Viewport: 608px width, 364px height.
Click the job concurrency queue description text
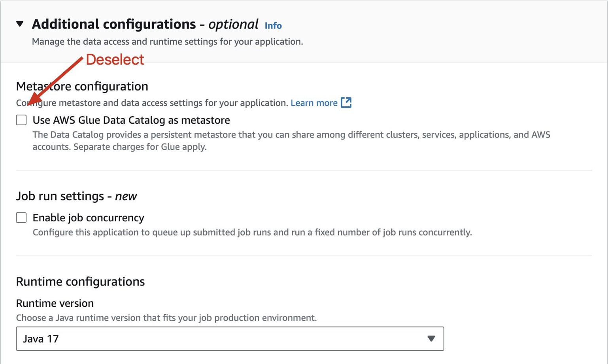click(x=252, y=232)
